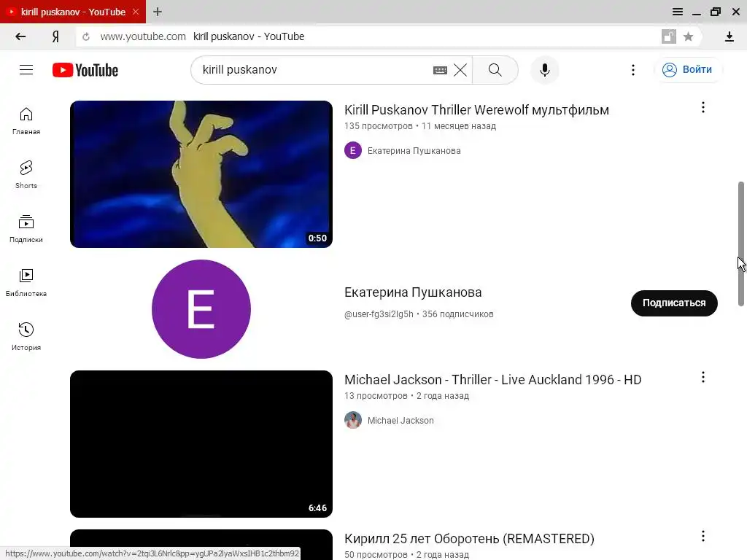Click 0:50 duration badge on thumbnail
Viewport: 747px width, 560px height.
[x=317, y=238]
